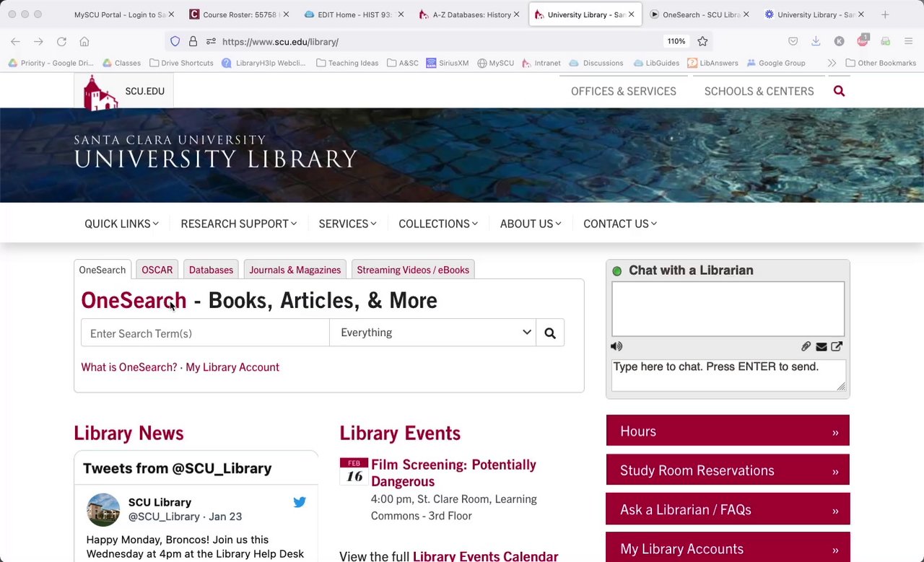The height and width of the screenshot is (562, 924).
Task: Click @SCU_Library handle in tweet
Action: (x=164, y=517)
